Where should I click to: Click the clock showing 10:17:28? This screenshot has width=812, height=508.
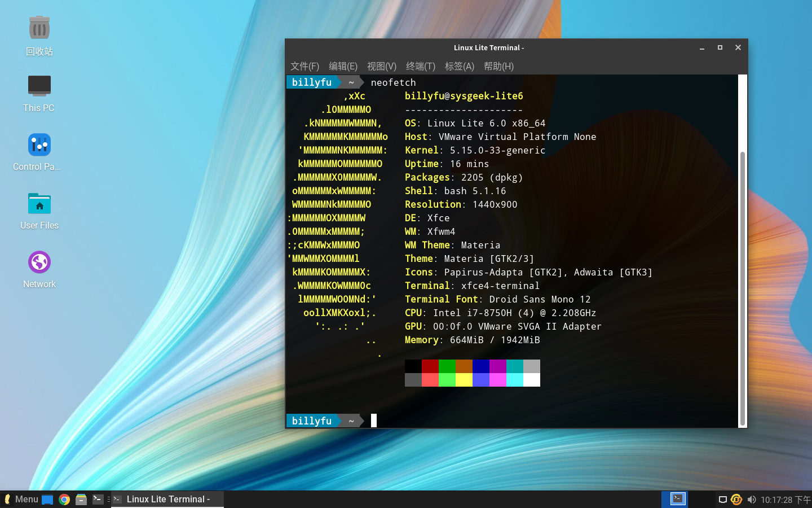(785, 500)
